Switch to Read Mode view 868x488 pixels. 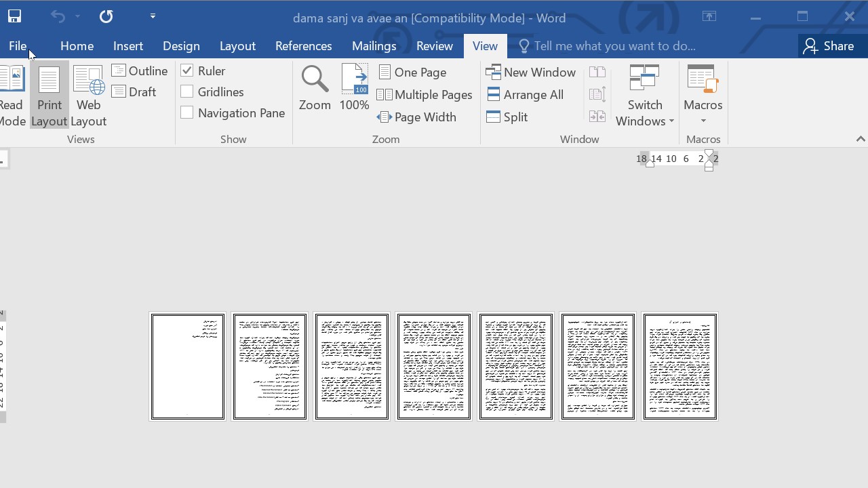[x=12, y=96]
